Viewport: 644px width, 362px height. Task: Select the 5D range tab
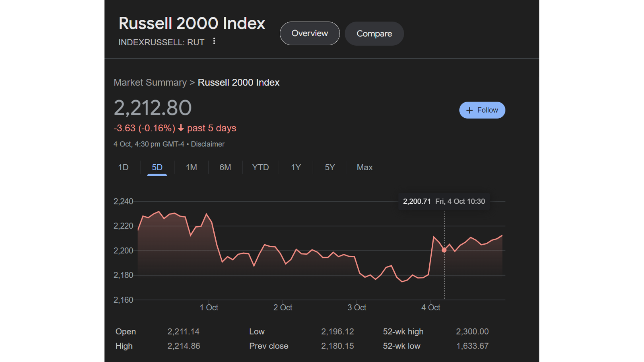pyautogui.click(x=157, y=167)
